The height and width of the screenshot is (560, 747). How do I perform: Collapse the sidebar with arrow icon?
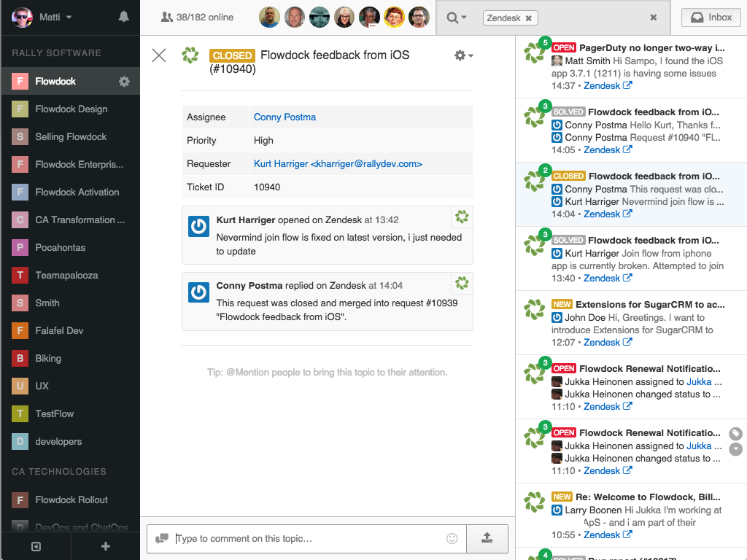(36, 546)
